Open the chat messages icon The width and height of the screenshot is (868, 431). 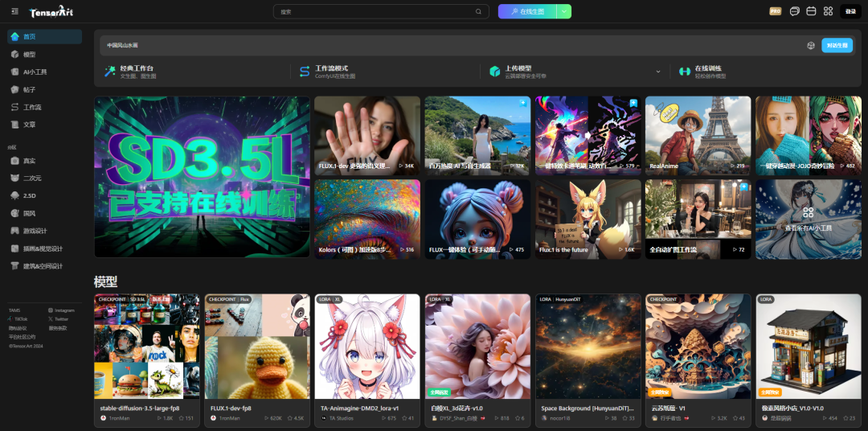[794, 11]
